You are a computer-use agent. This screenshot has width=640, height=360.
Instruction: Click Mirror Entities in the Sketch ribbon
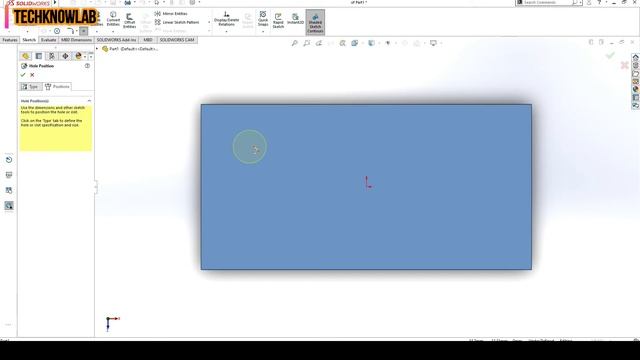[171, 13]
